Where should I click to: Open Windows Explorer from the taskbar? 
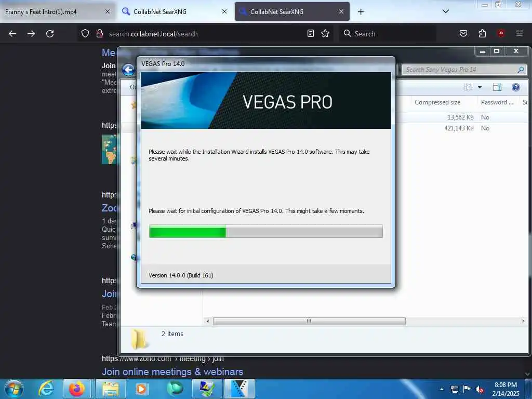tap(111, 389)
